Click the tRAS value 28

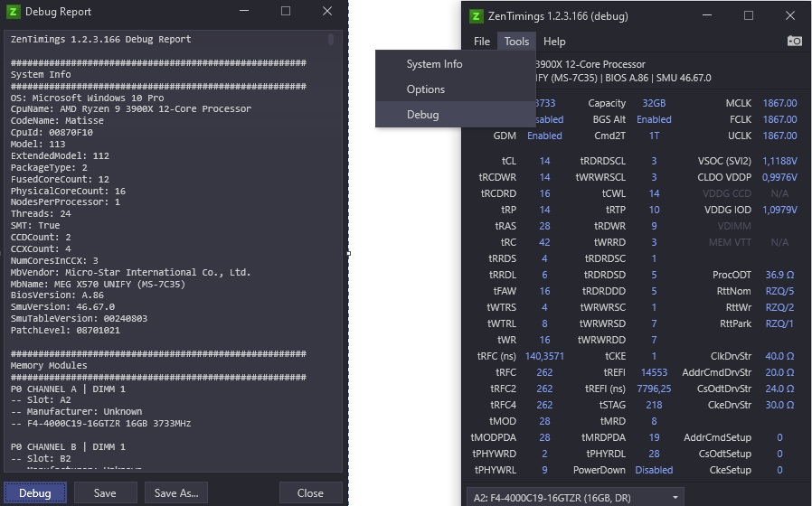click(544, 226)
